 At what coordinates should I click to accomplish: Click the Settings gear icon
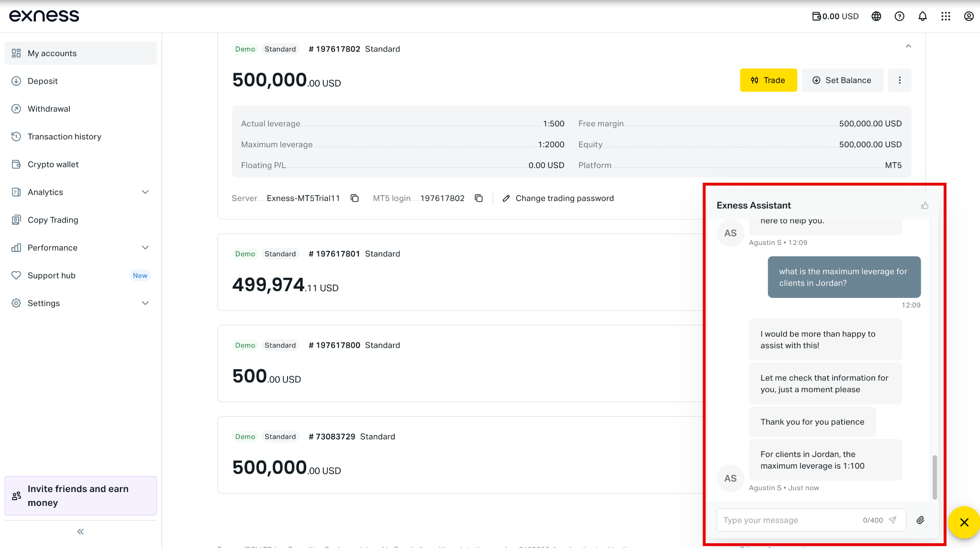(x=16, y=303)
